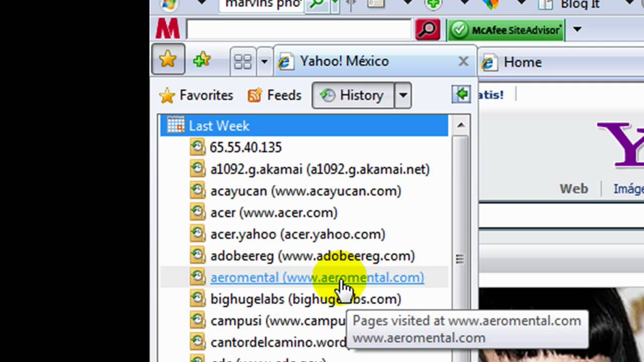
Task: Click history icon next to aeromental
Action: 198,277
